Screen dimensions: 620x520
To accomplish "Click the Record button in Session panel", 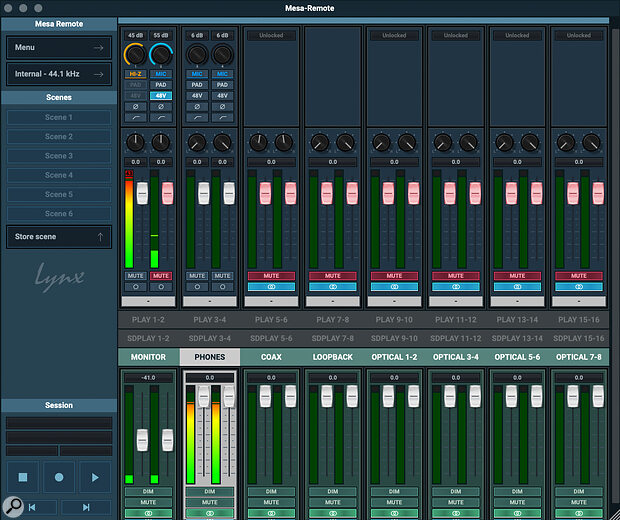I will pos(59,478).
